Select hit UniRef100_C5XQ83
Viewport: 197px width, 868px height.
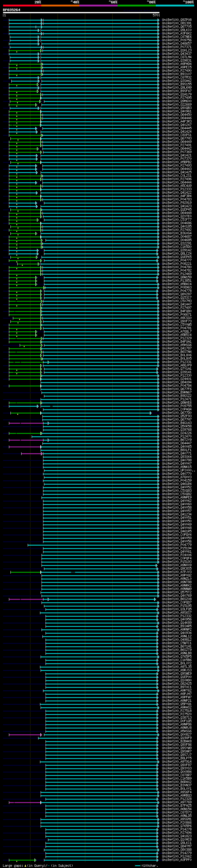[177, 491]
